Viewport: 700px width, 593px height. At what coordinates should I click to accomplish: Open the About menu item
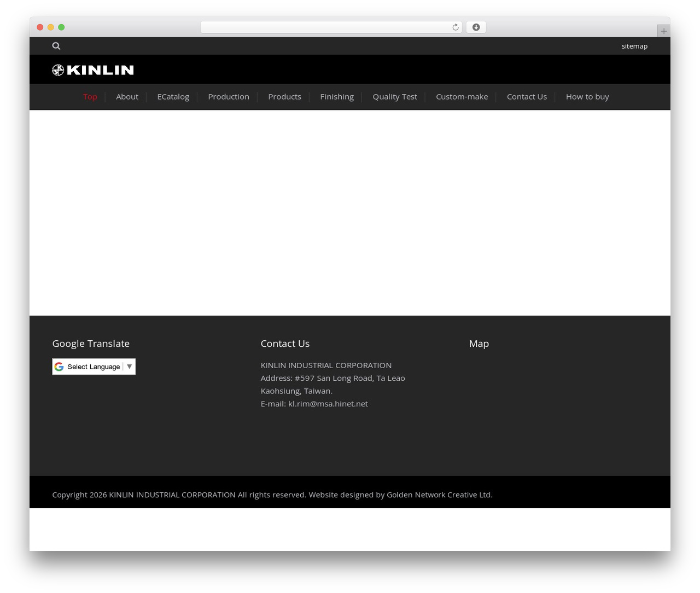point(127,97)
